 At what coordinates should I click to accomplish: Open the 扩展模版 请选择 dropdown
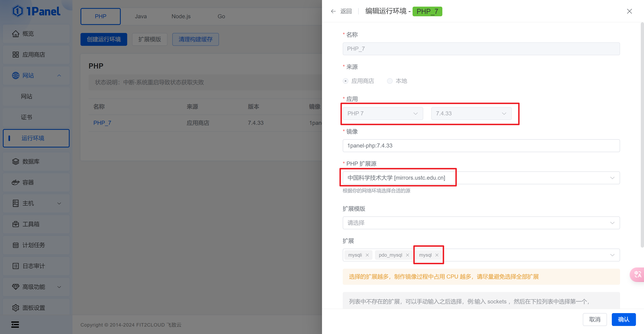point(481,223)
